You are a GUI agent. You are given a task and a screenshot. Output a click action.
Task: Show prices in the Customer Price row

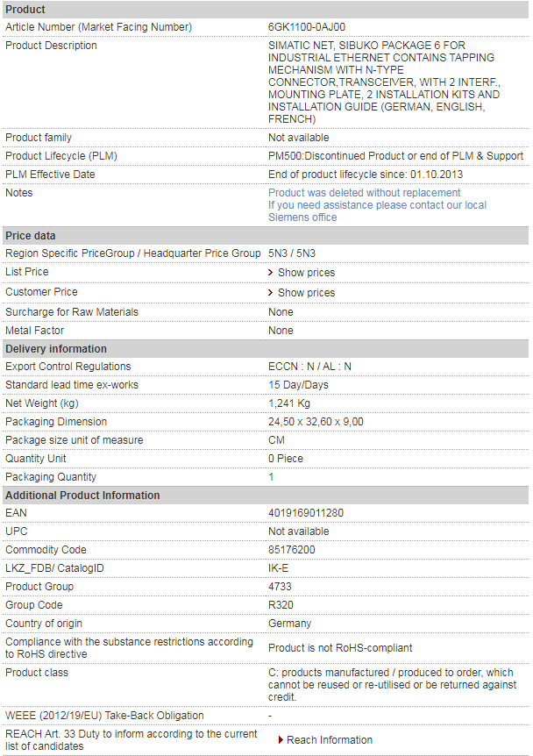306,293
